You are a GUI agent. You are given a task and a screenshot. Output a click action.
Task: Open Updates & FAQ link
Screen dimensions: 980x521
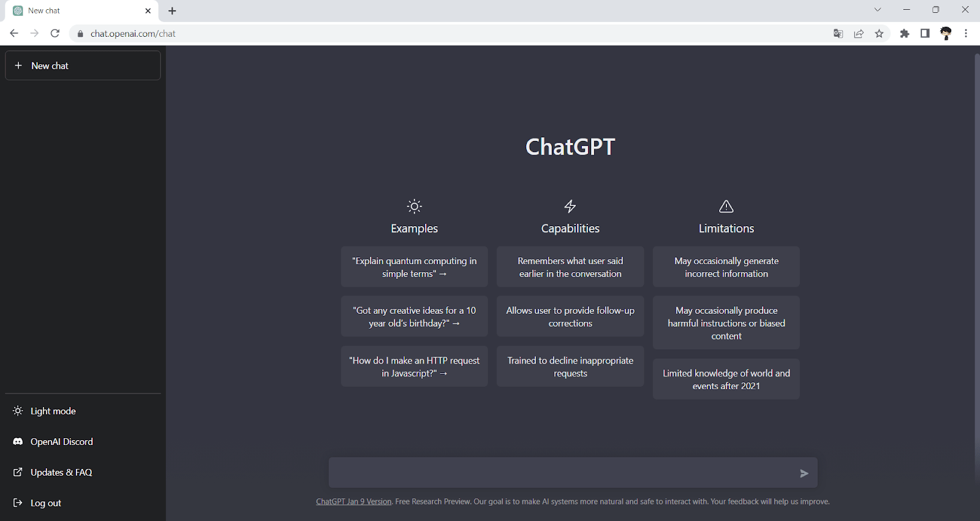(x=83, y=472)
